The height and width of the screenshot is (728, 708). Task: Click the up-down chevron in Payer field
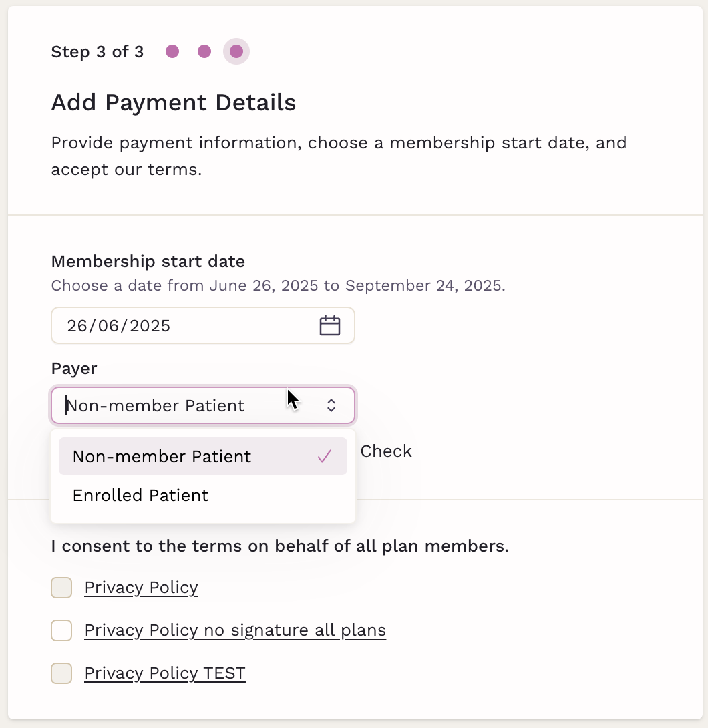(331, 405)
